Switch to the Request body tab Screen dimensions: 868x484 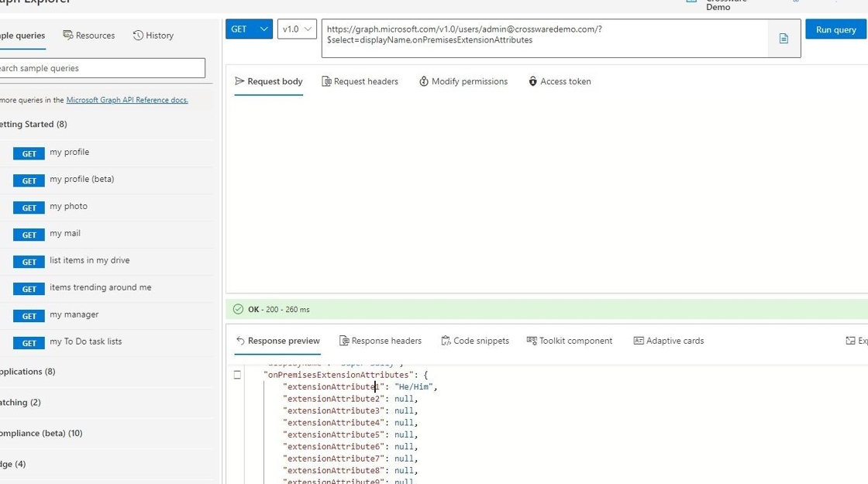pos(268,81)
